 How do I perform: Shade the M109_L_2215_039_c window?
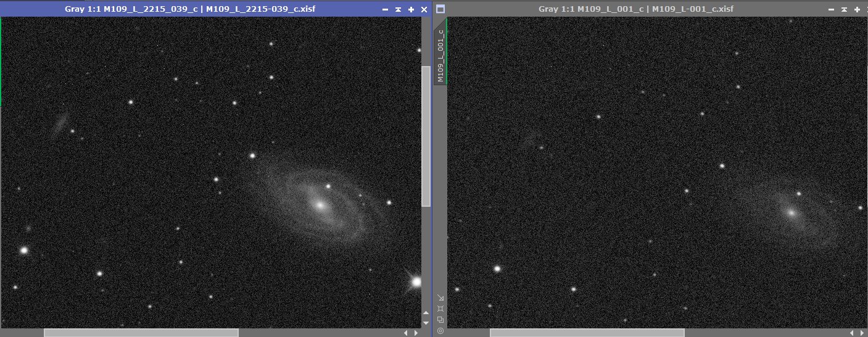[398, 10]
